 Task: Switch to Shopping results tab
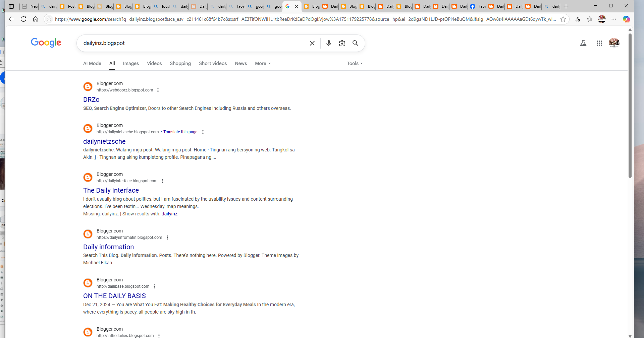pyautogui.click(x=180, y=63)
